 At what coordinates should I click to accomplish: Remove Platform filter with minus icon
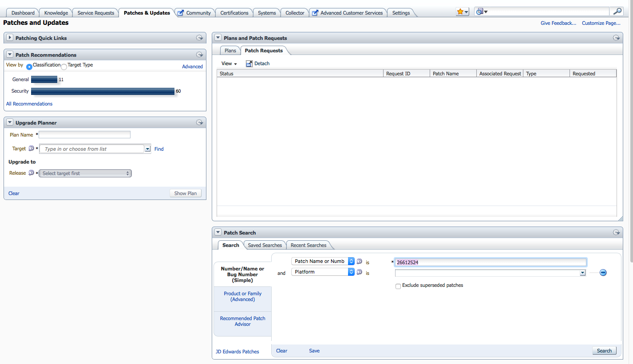[603, 273]
